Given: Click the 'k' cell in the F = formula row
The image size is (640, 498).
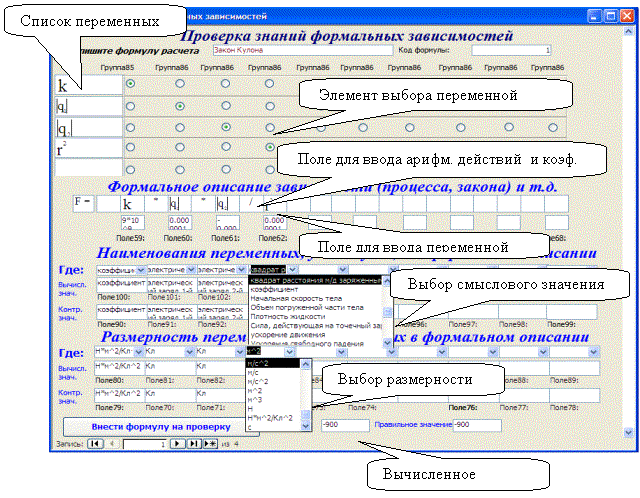Looking at the screenshot, I should 132,204.
